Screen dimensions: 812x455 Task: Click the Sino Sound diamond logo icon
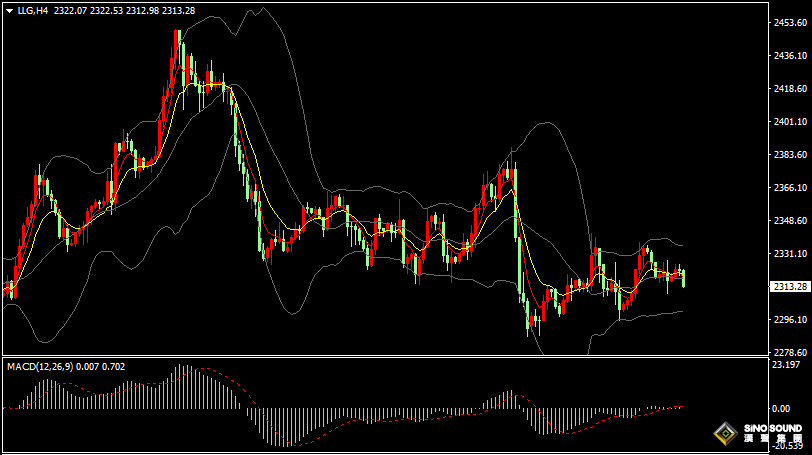(x=725, y=434)
